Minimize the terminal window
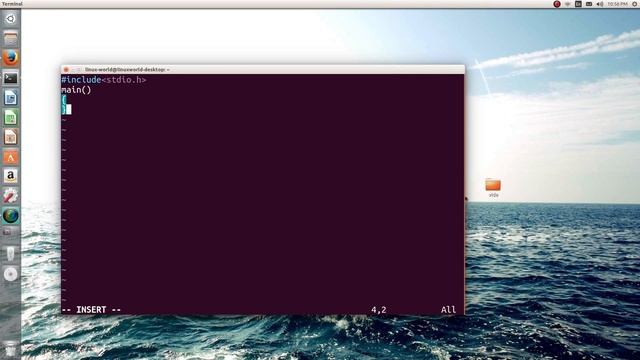This screenshot has width=640, height=360. pos(73,70)
